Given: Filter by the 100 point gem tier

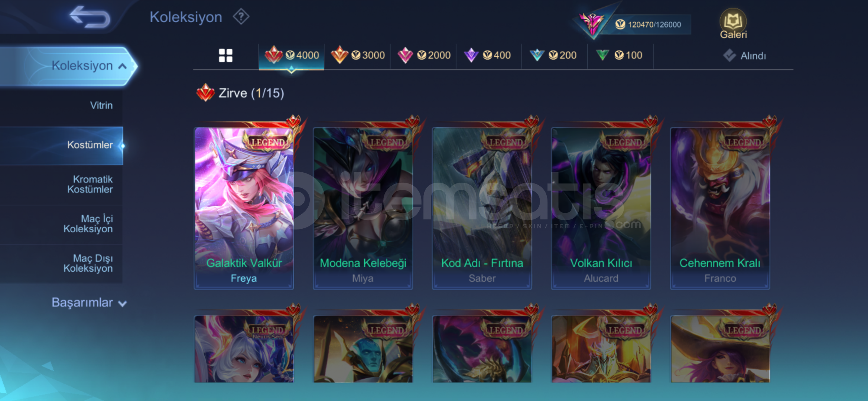Looking at the screenshot, I should click(619, 55).
